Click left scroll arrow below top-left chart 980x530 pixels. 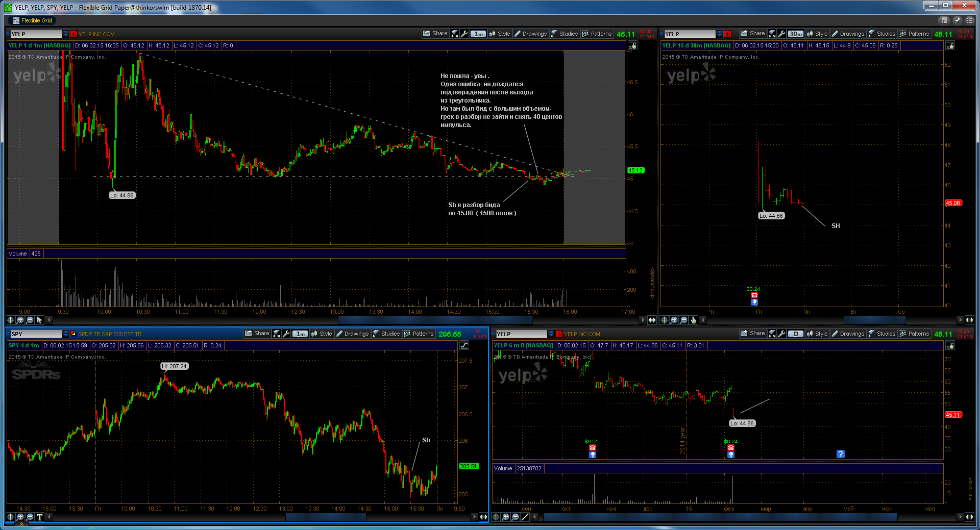49,320
